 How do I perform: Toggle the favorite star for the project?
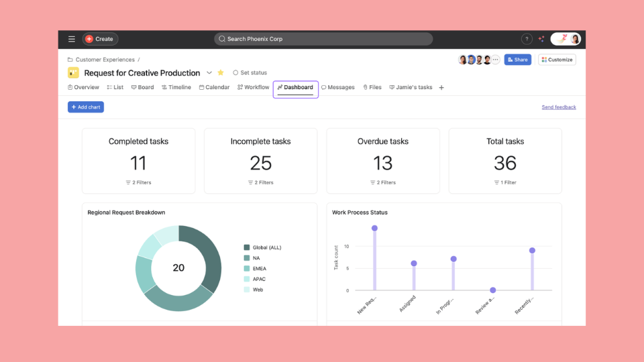pyautogui.click(x=221, y=73)
